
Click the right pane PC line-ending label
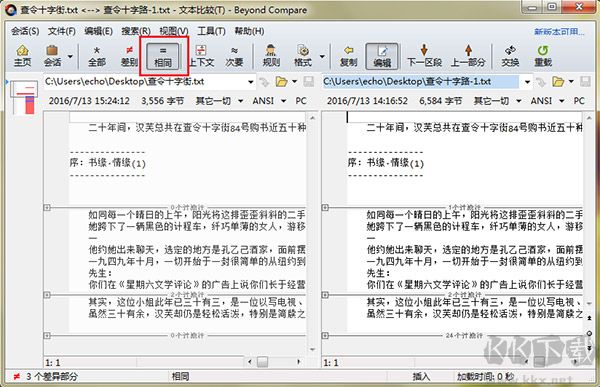click(579, 101)
